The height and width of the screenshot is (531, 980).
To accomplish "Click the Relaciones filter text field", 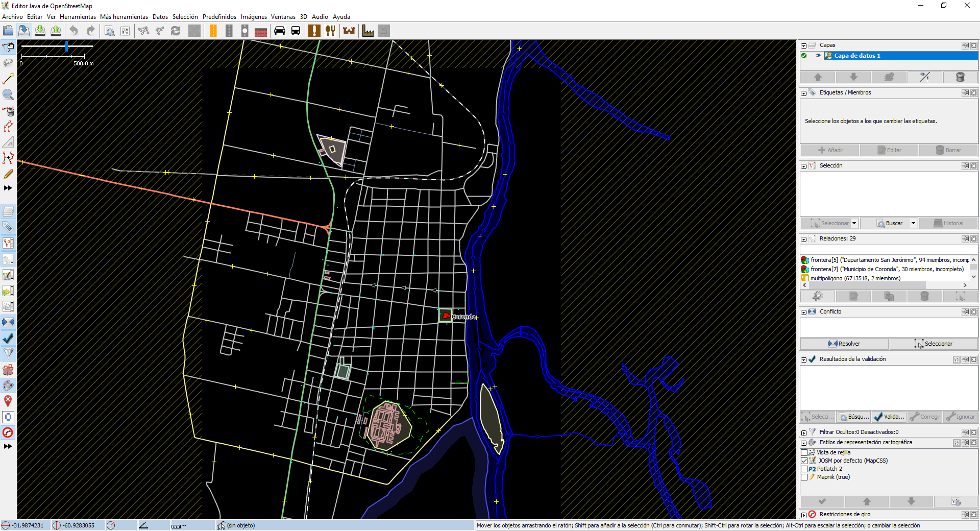I will (x=889, y=250).
